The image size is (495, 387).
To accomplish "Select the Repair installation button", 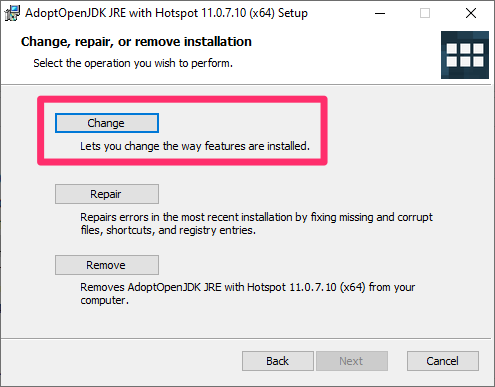I will click(107, 194).
